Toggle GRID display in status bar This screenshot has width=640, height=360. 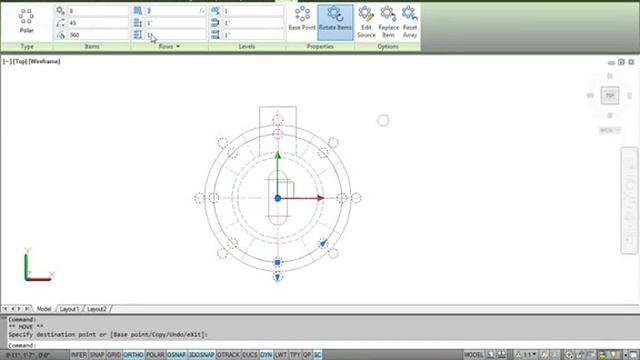point(114,355)
